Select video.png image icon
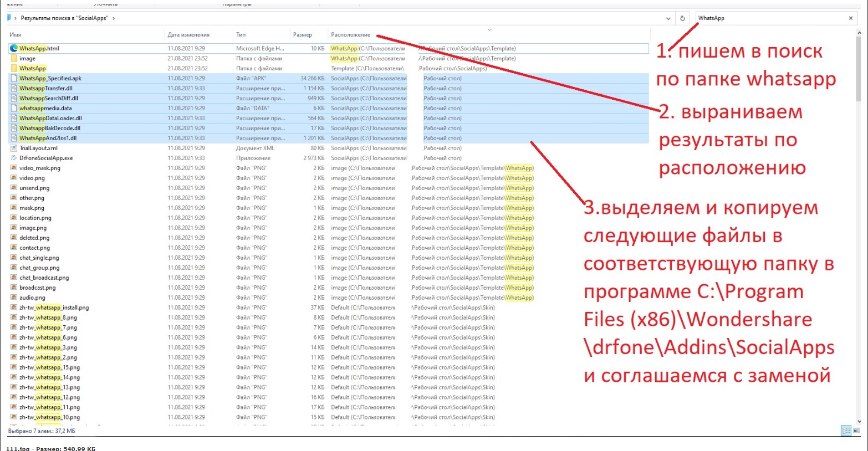The image size is (868, 451). [x=14, y=178]
